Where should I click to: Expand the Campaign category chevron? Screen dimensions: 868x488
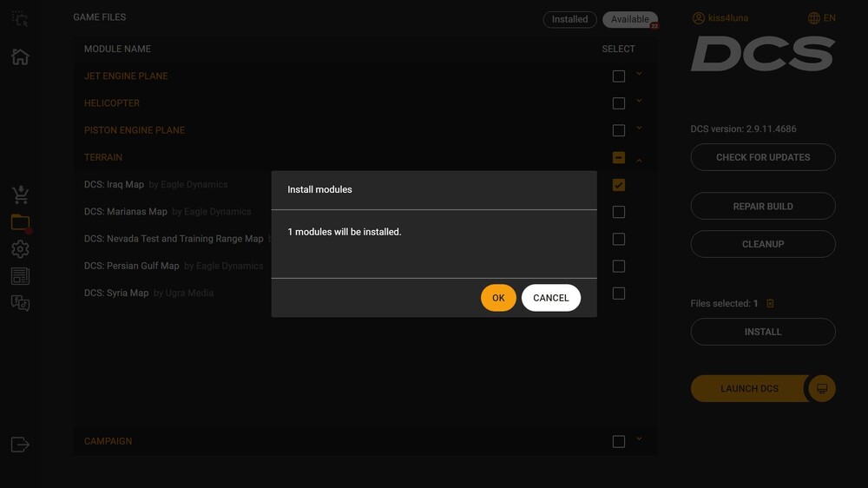[639, 439]
